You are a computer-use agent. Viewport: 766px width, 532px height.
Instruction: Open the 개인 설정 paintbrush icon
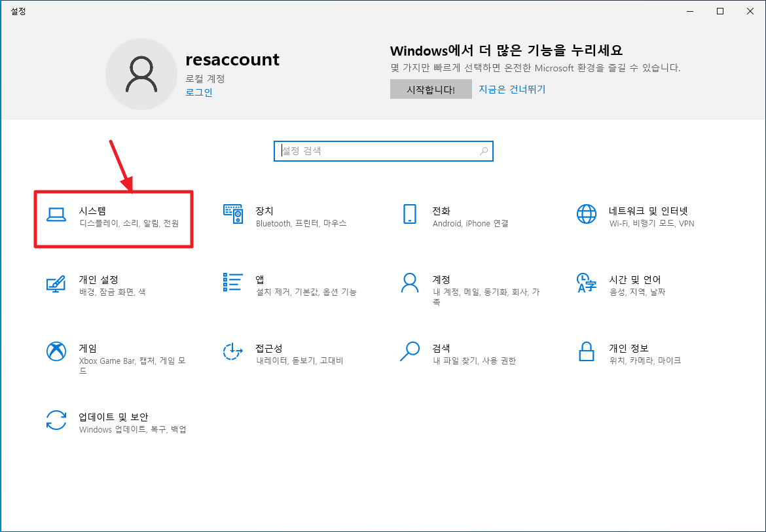(x=56, y=283)
